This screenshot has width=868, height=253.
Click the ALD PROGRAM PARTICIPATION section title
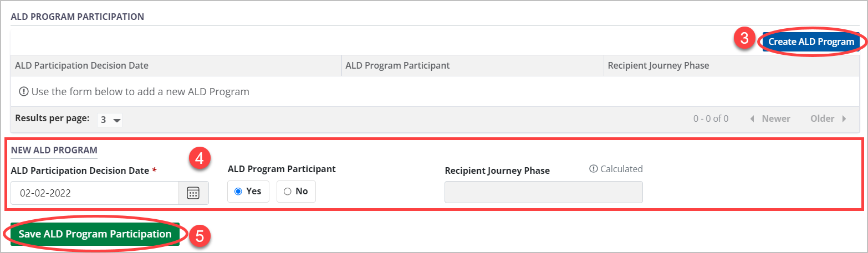click(77, 17)
